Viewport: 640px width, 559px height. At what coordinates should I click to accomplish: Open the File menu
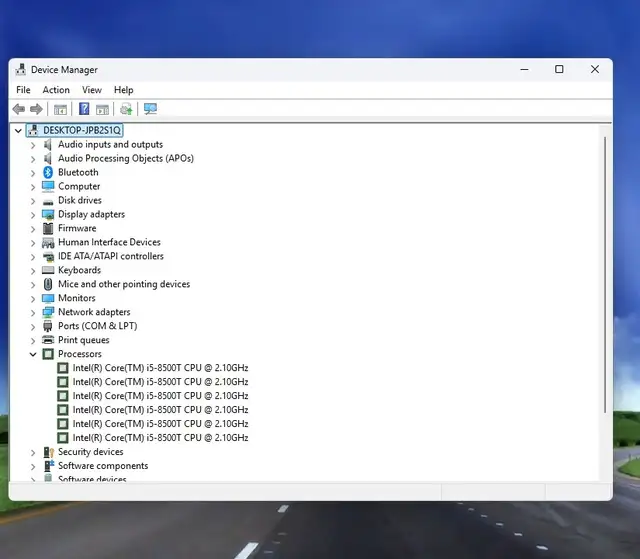pos(23,90)
